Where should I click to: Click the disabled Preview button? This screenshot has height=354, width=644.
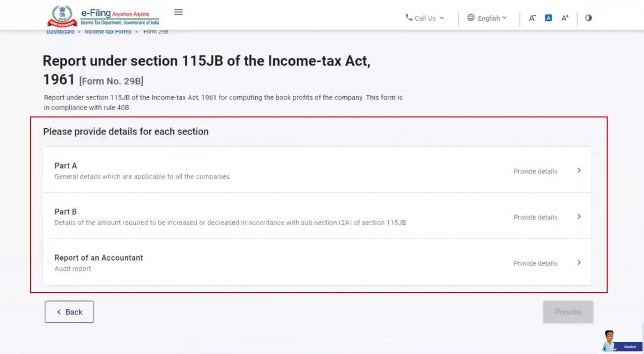568,311
